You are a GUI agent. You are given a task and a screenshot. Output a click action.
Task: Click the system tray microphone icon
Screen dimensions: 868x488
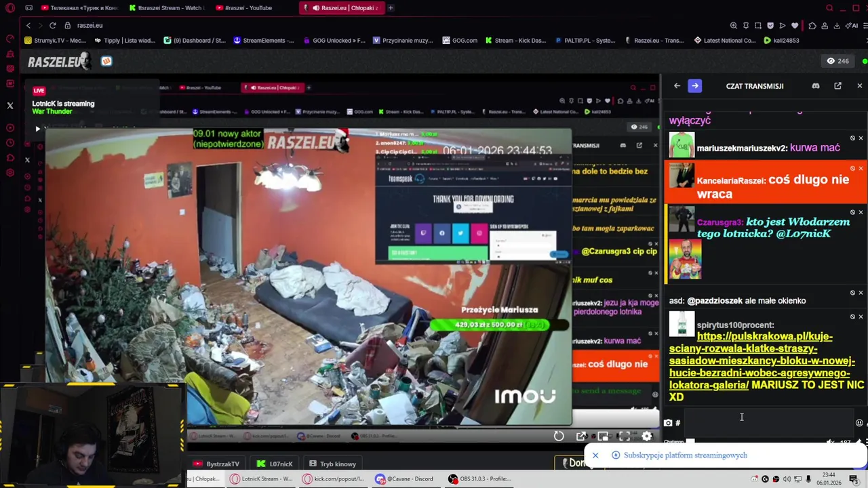coord(808,479)
